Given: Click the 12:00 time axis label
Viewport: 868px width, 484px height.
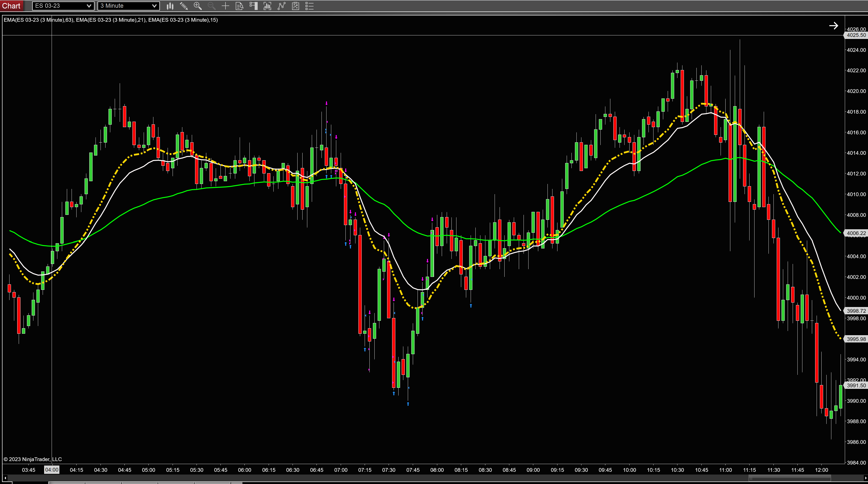Looking at the screenshot, I should click(x=822, y=470).
